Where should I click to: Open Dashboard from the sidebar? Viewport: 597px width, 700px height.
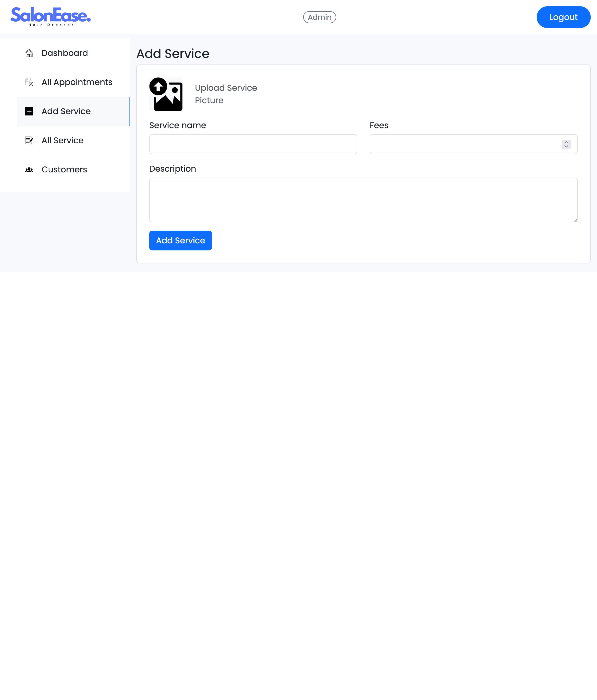64,53
